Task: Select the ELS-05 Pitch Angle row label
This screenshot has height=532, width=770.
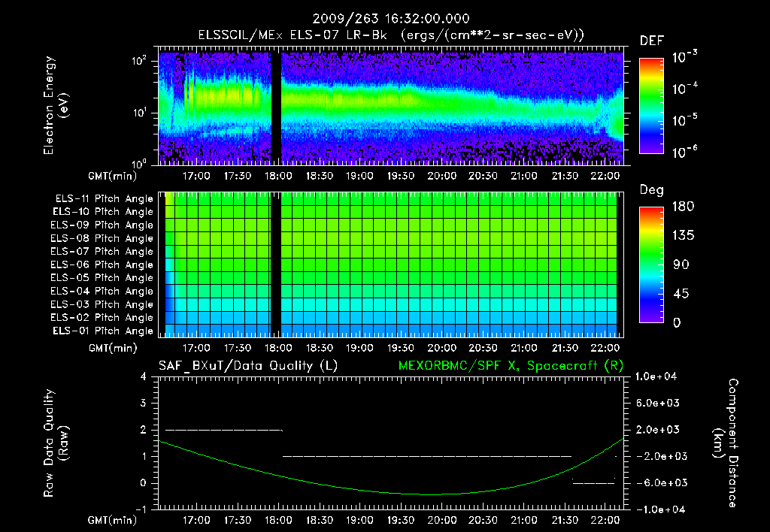Action: (102, 278)
